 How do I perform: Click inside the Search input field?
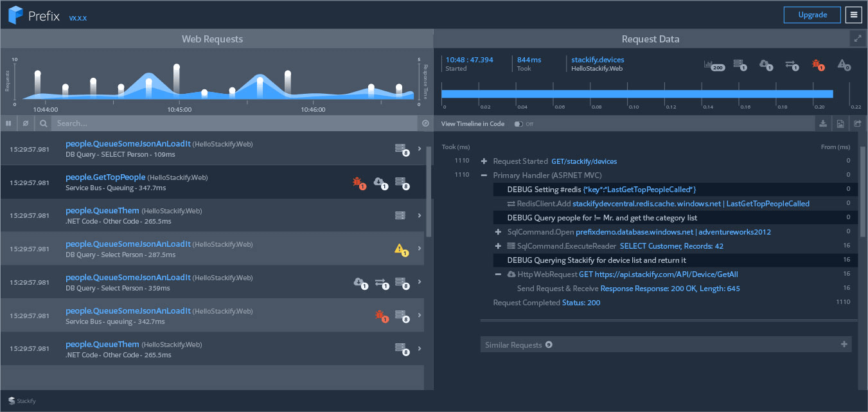(x=235, y=123)
